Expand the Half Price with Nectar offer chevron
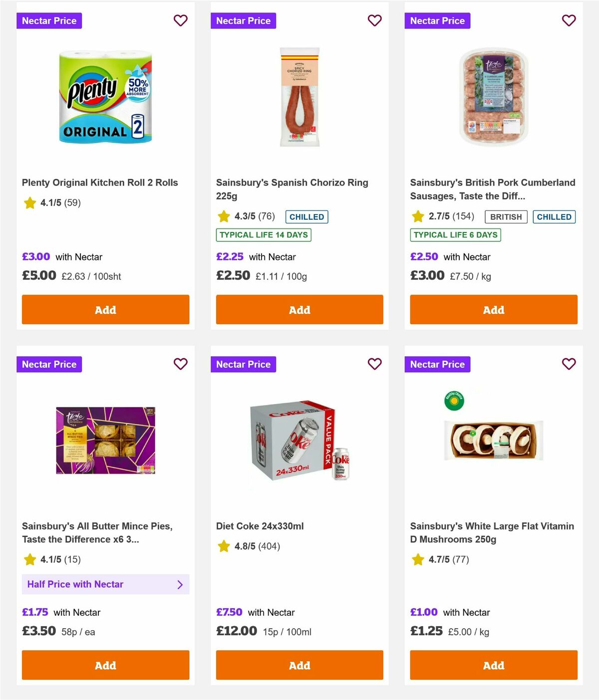This screenshot has width=599, height=700. [181, 584]
